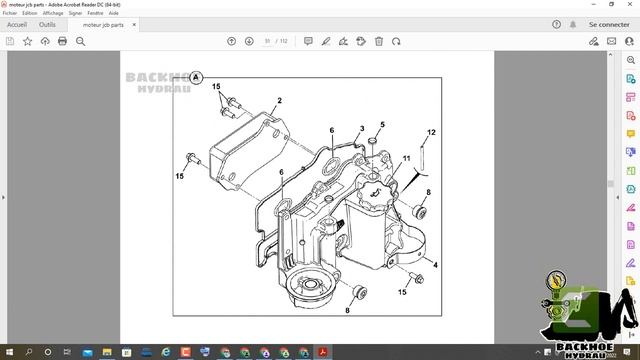Click the second purple document tool below it
640x360 pixels.
(x=631, y=244)
